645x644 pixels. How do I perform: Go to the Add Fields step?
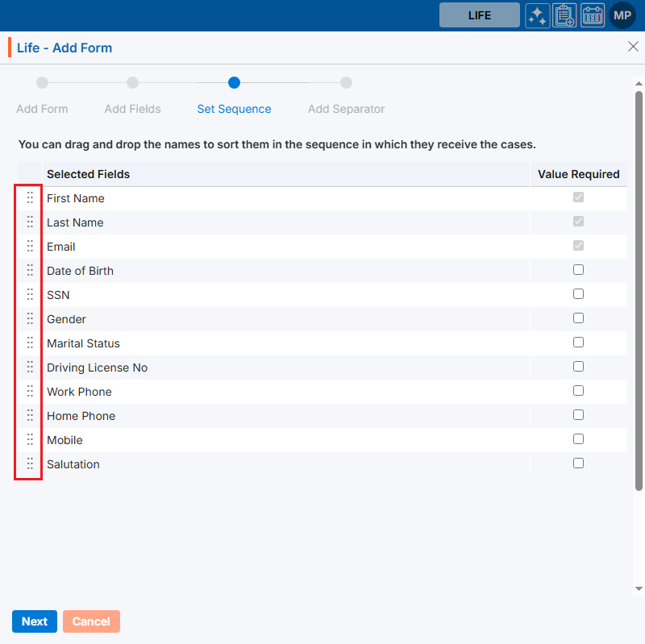(x=133, y=83)
